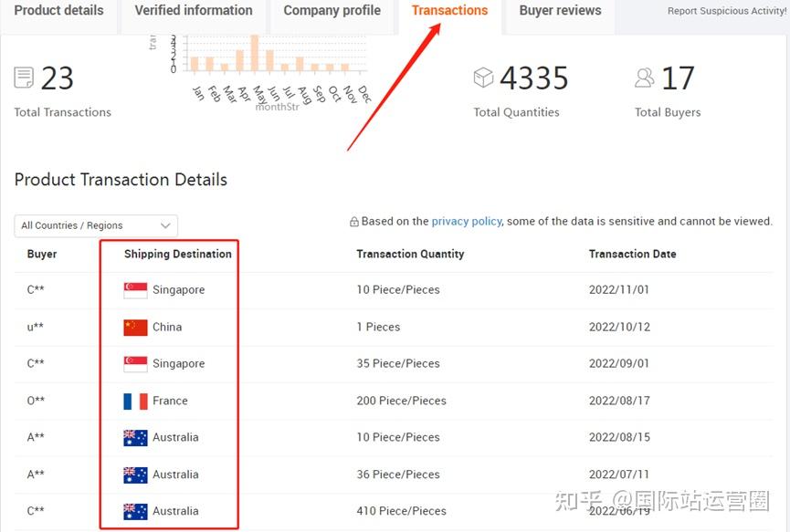
Task: Open the All Countries / Regions dropdown
Action: click(x=96, y=225)
